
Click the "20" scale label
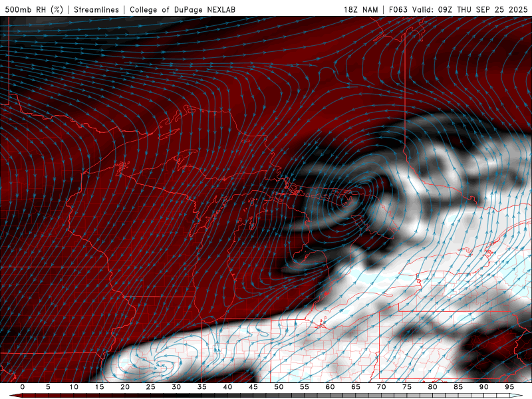click(125, 387)
